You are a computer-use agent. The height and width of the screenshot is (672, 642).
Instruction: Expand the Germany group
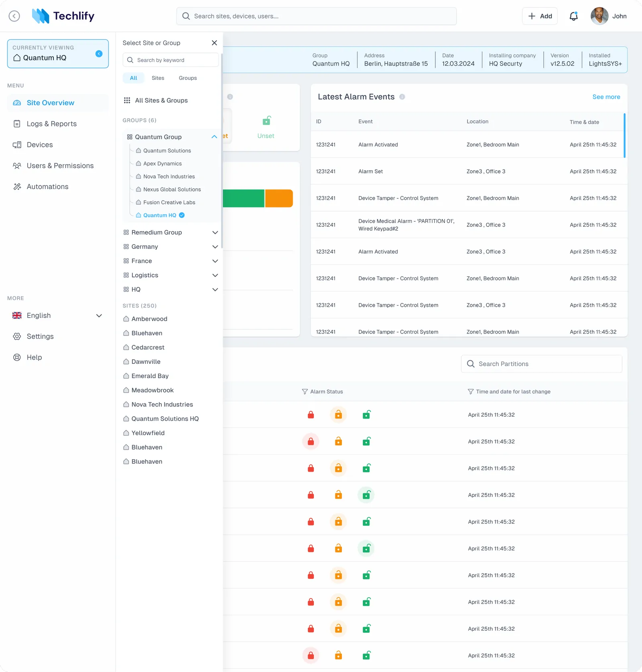[x=215, y=247]
